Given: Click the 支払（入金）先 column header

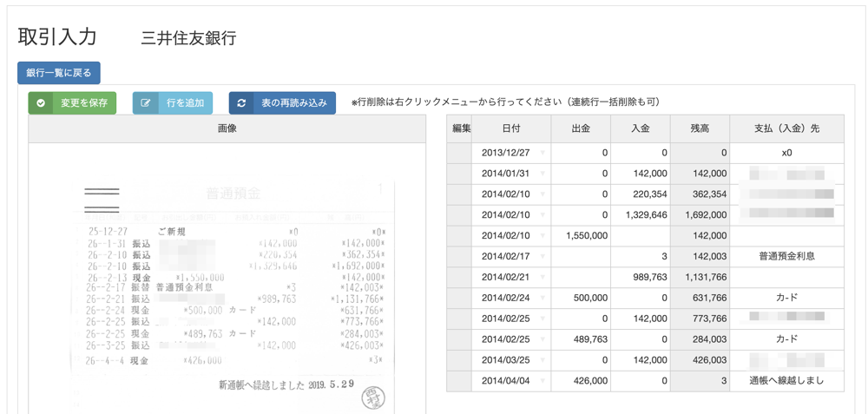Looking at the screenshot, I should click(x=786, y=128).
